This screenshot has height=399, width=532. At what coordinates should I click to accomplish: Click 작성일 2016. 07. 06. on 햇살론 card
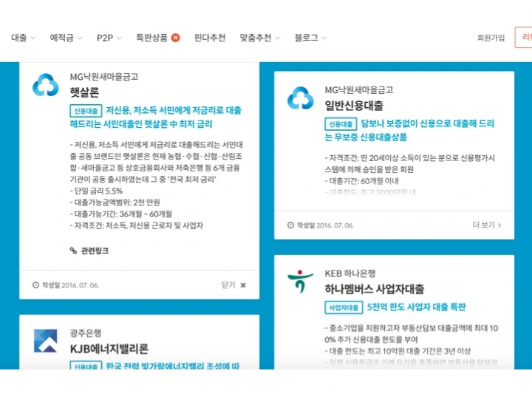coord(70,285)
